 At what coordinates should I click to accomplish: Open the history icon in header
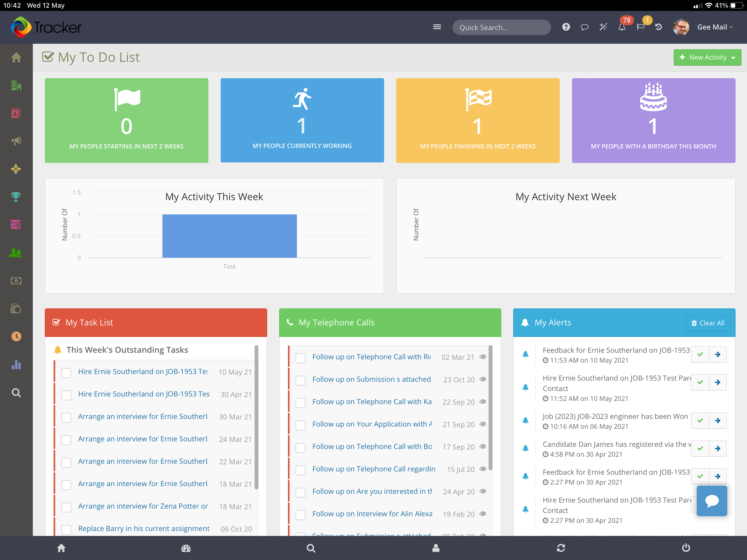coord(658,27)
